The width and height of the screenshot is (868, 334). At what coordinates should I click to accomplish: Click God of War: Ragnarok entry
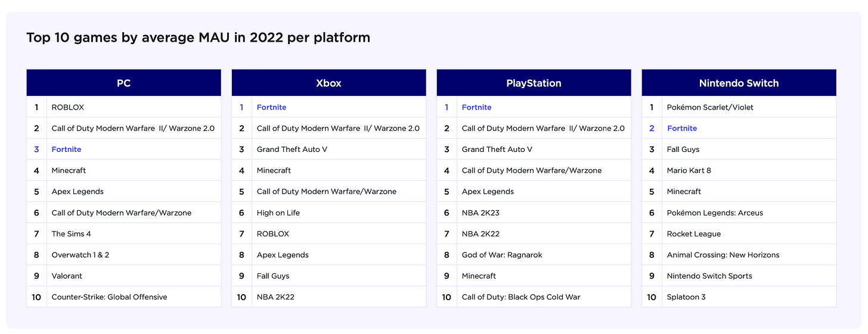click(502, 255)
